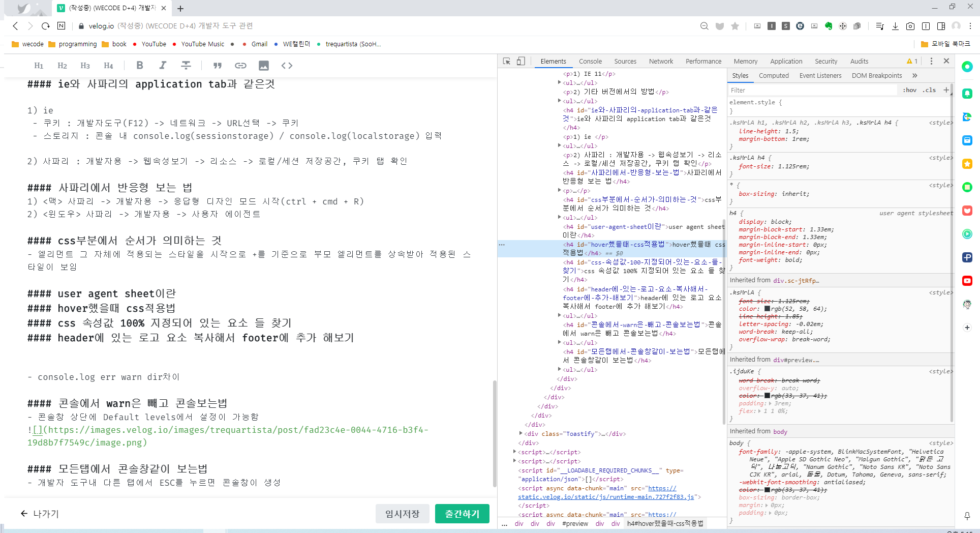Insert H2 heading in editor toolbar

tap(62, 66)
